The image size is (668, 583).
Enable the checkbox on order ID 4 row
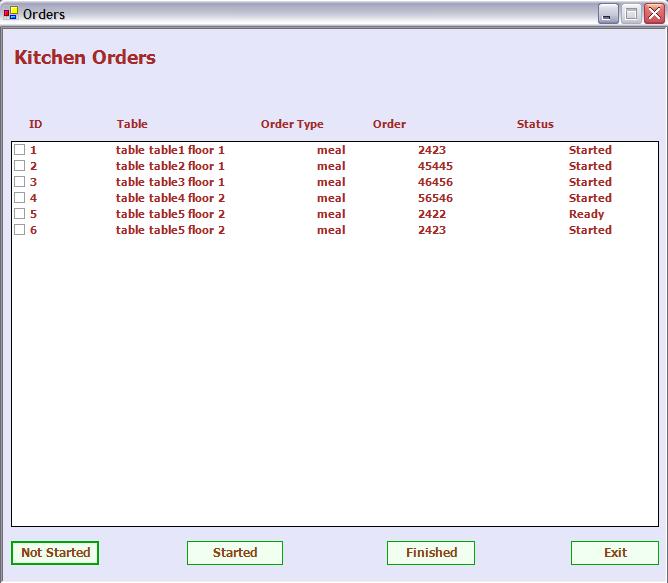[x=19, y=198]
